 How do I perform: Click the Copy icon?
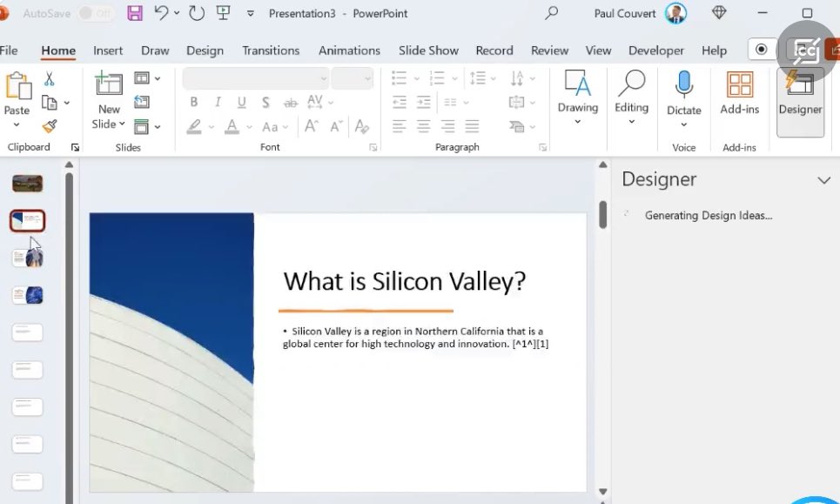[x=50, y=103]
